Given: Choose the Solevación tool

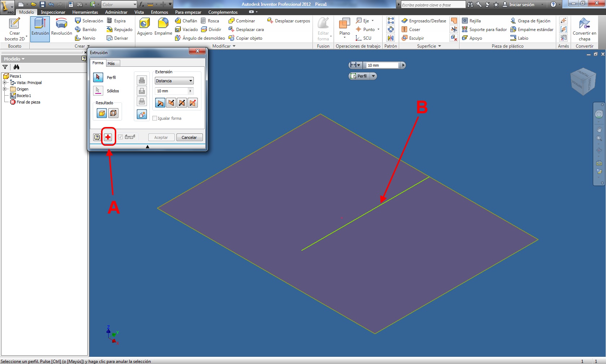Looking at the screenshot, I should click(89, 21).
